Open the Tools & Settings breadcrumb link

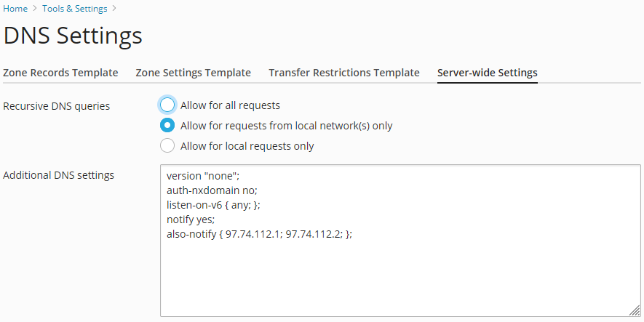75,9
